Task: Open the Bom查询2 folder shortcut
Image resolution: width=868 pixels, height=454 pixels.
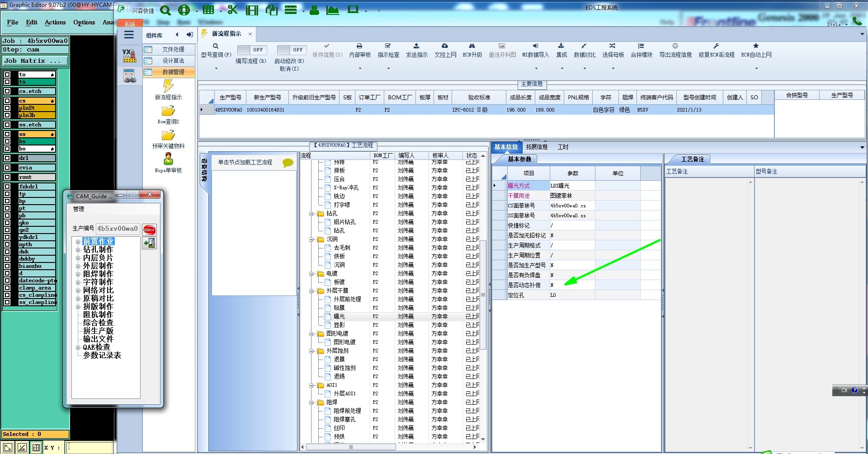Action: pyautogui.click(x=168, y=115)
